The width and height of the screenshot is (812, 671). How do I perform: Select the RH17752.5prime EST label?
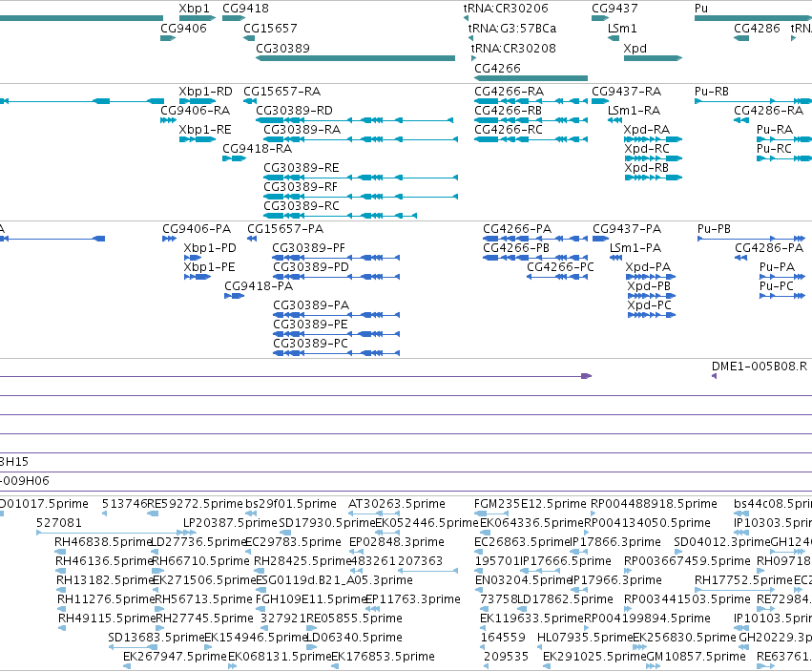click(x=743, y=579)
